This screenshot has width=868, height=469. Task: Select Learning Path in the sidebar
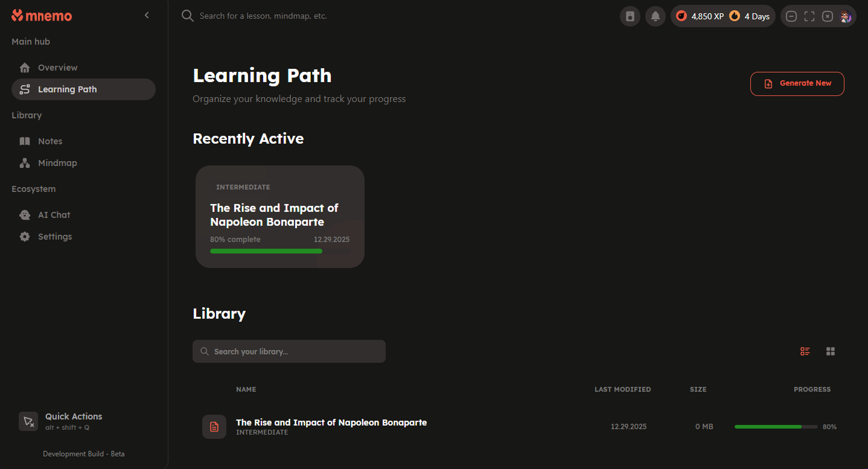coord(83,89)
